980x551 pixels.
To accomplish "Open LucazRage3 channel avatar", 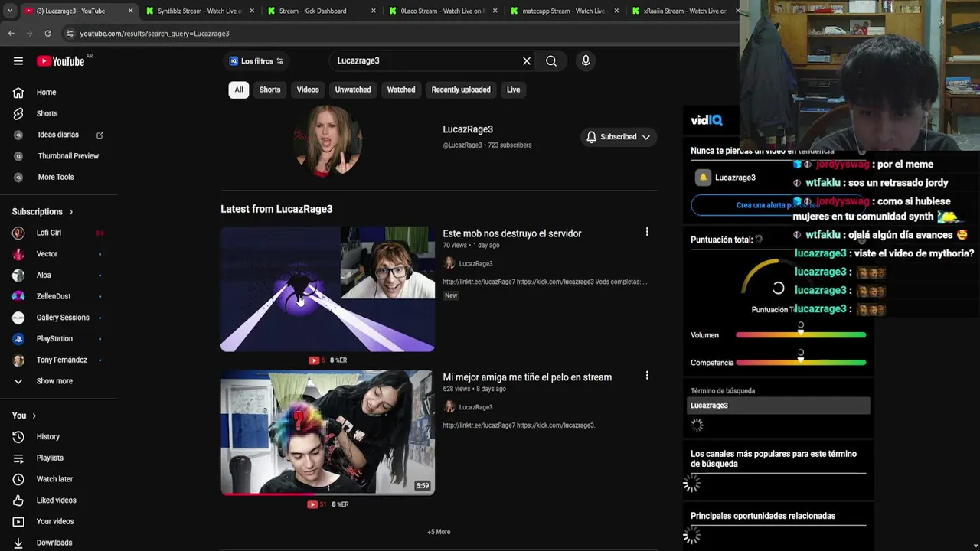I will 328,141.
